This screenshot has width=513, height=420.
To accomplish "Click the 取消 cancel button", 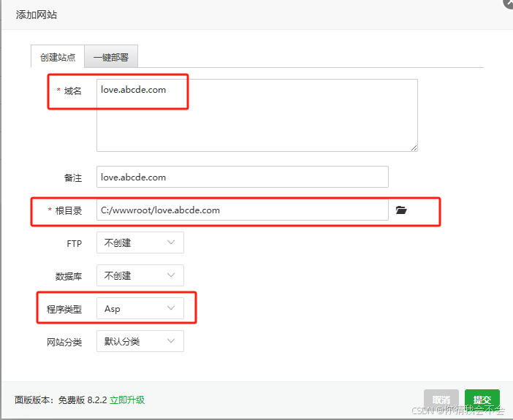I will 441,400.
